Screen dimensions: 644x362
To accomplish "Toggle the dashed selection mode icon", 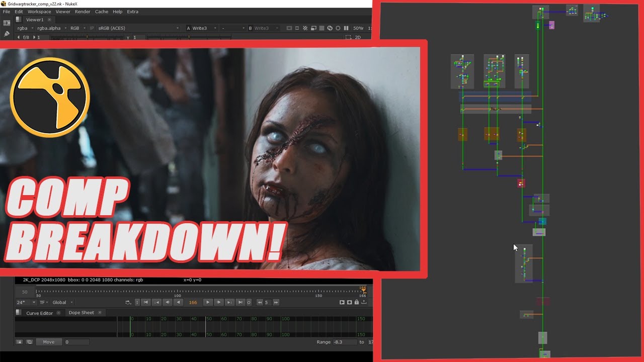I will pyautogui.click(x=348, y=37).
